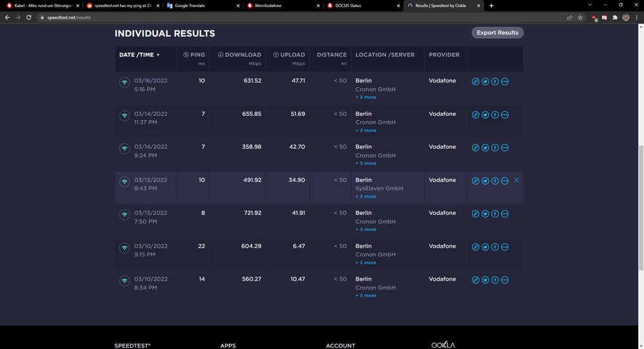
Task: Share 03/16/2022 5:16 PM result on Facebook
Action: point(495,81)
